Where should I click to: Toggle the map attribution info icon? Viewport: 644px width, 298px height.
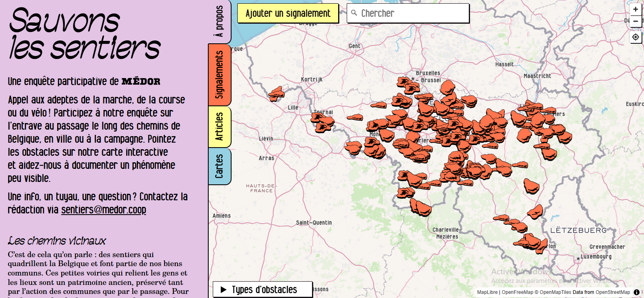636,292
